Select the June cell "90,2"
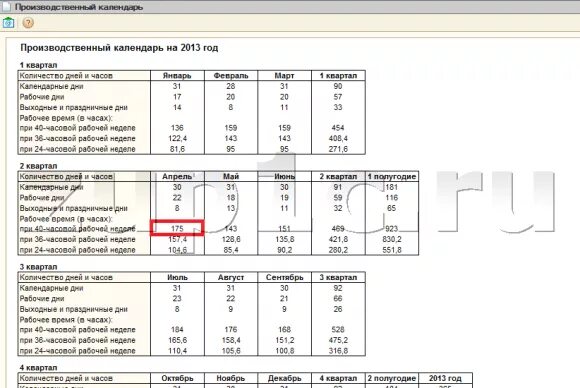 pos(284,250)
